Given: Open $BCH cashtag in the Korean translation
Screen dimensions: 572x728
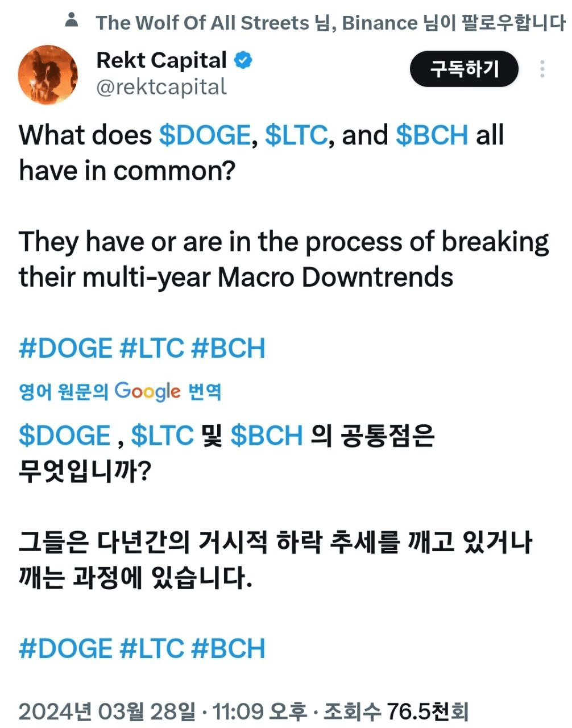Looking at the screenshot, I should pyautogui.click(x=267, y=436).
